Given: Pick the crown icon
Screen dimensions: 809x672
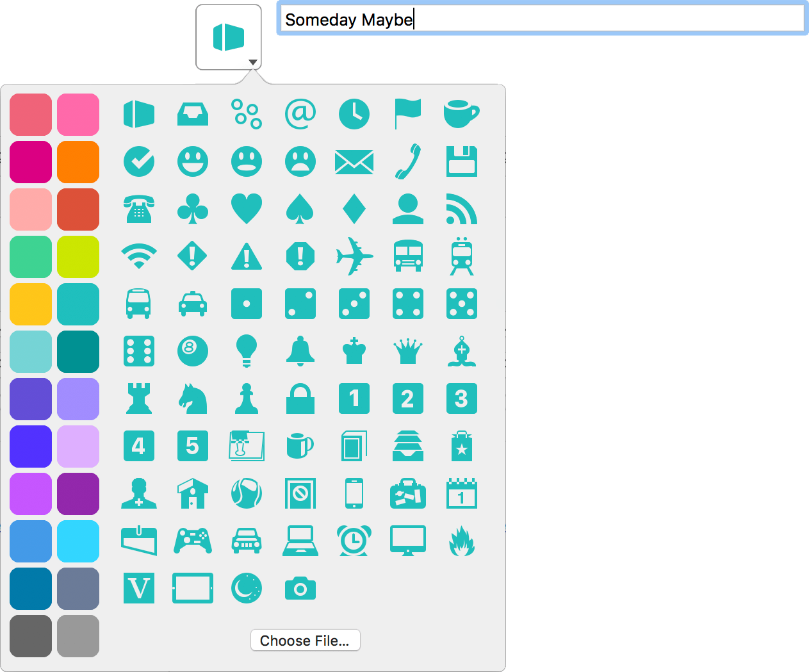Looking at the screenshot, I should click(x=408, y=350).
